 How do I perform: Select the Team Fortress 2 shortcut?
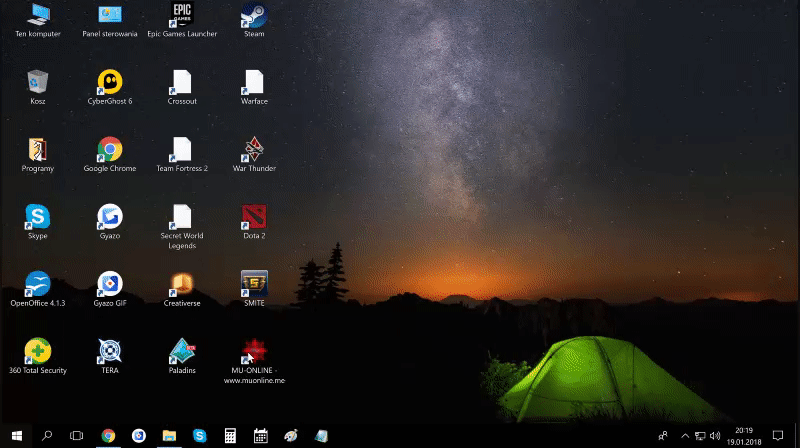point(182,154)
